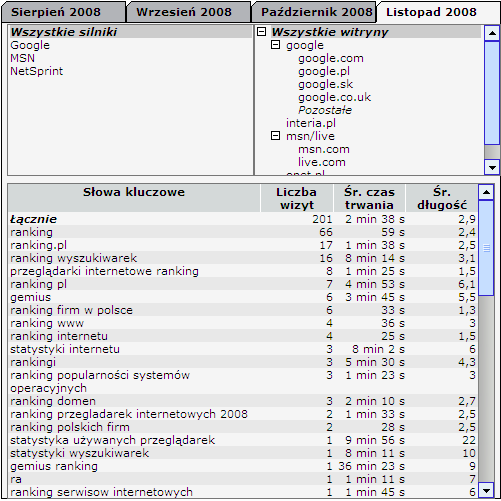Select the Listopad 2008 tab

pos(437,12)
